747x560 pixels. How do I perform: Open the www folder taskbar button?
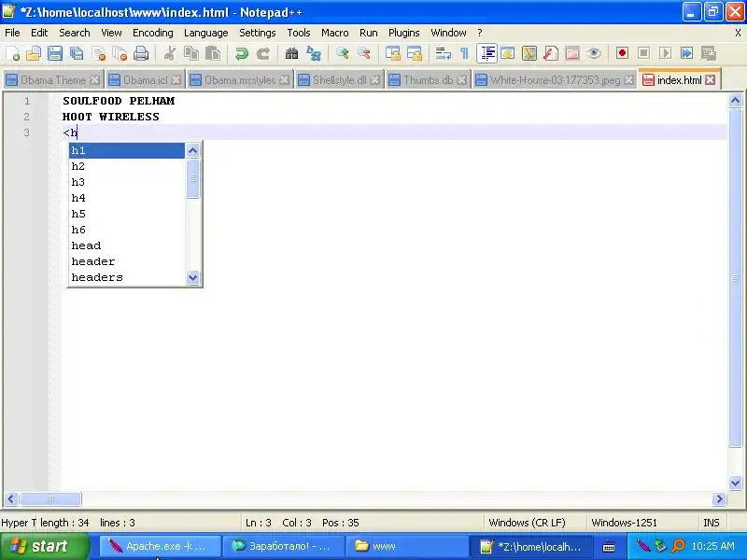pos(406,546)
